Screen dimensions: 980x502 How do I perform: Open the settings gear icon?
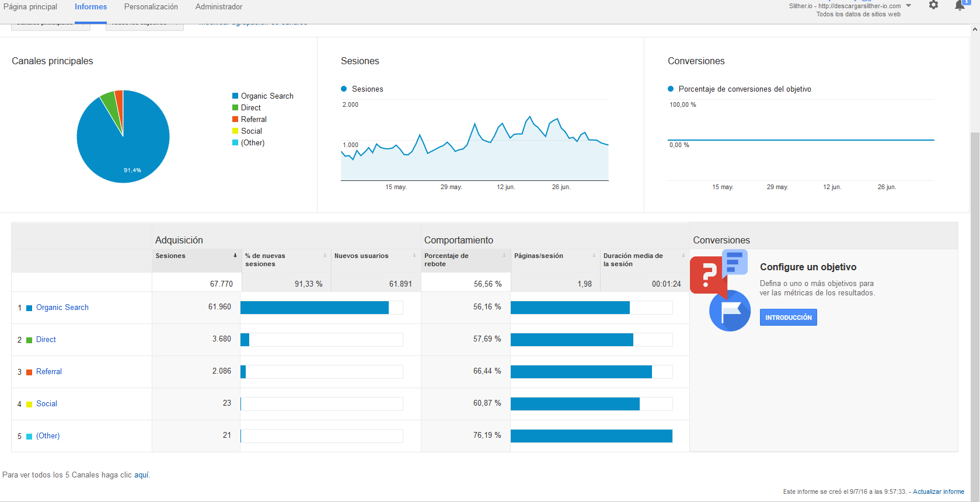coord(933,5)
